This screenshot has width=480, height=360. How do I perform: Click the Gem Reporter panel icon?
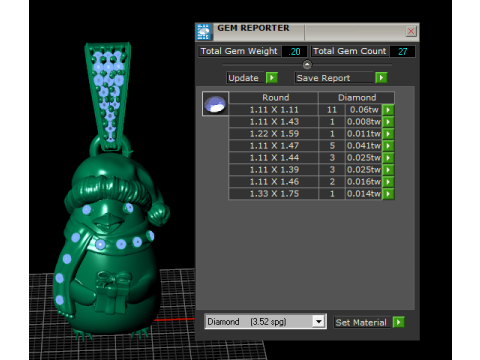pos(204,32)
